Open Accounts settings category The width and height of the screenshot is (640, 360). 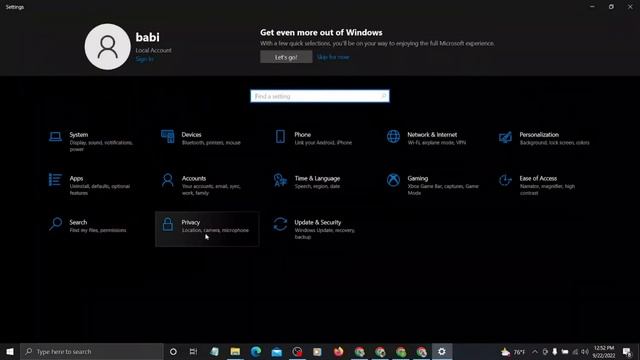[x=206, y=185]
